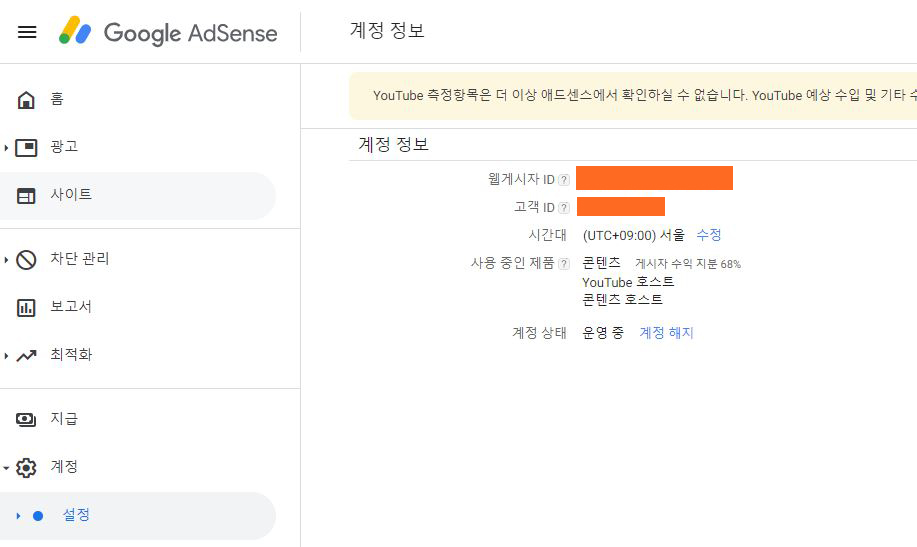
Task: Click the help icon next to 고객 ID
Action: click(564, 208)
